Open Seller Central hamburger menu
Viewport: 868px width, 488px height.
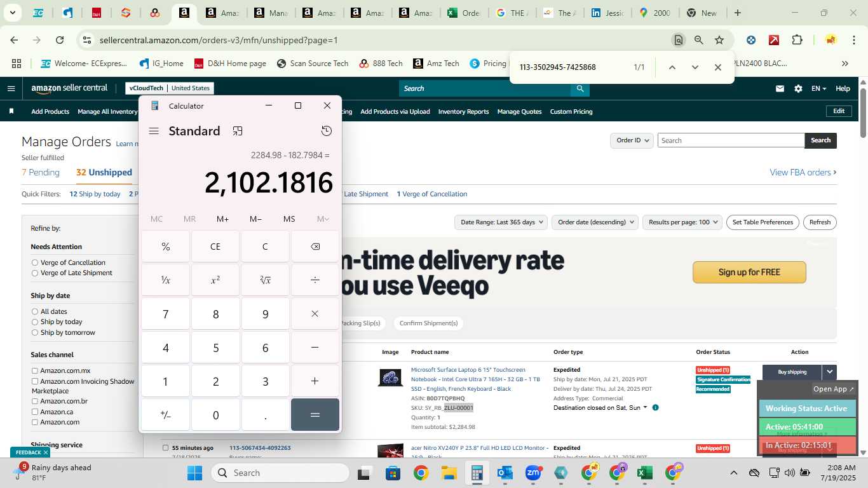pos(11,88)
